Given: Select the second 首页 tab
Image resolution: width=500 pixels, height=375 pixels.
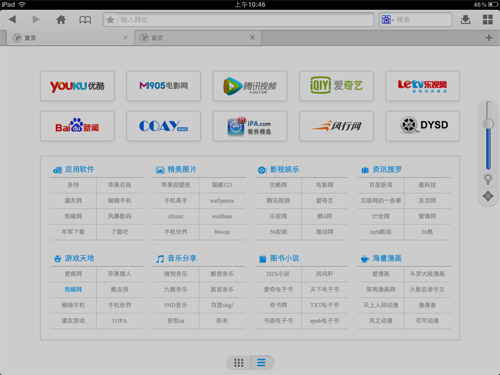Looking at the screenshot, I should pyautogui.click(x=197, y=38).
